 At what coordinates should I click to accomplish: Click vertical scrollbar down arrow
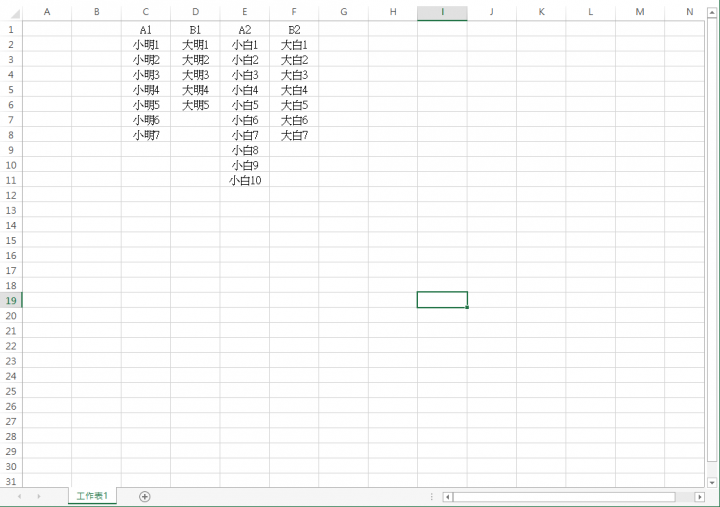point(712,482)
